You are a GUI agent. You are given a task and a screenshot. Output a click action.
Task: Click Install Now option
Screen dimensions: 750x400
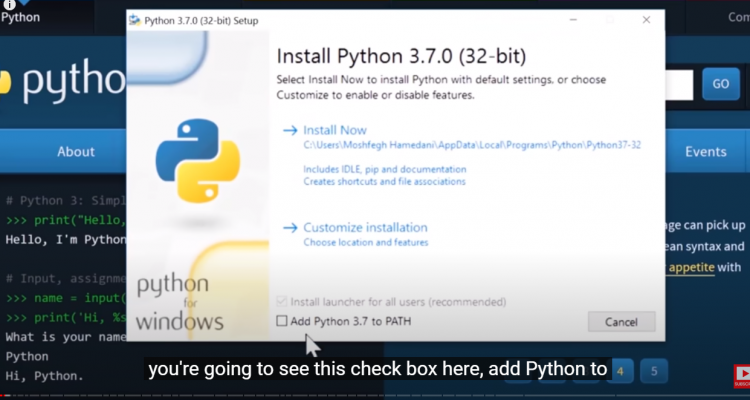click(x=335, y=130)
